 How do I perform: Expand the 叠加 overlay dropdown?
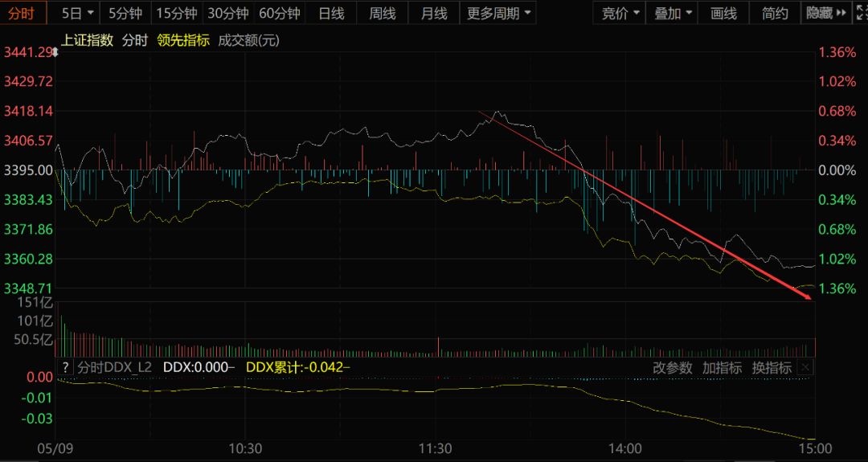coord(673,14)
